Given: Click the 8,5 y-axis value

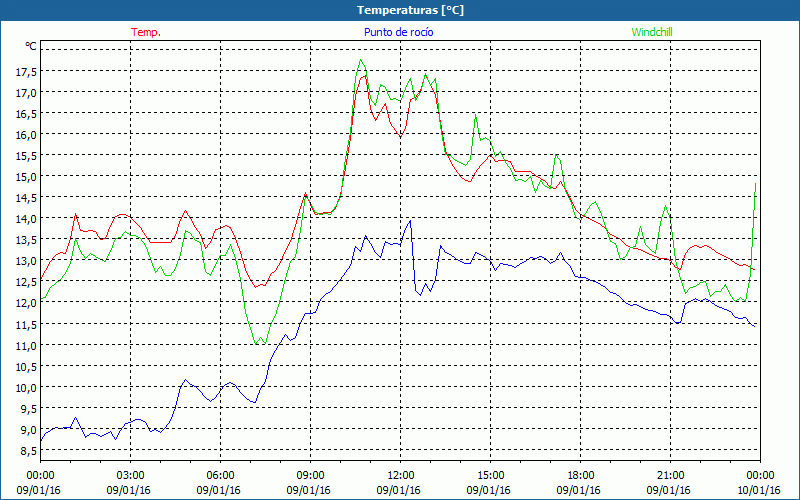Looking at the screenshot, I should tap(28, 451).
